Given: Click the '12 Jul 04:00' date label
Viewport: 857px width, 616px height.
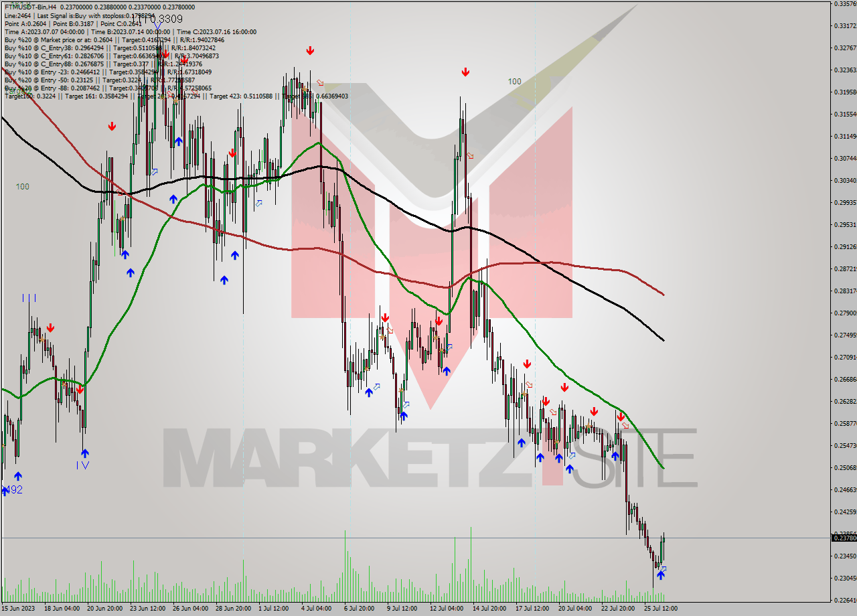Looking at the screenshot, I should pyautogui.click(x=447, y=608).
